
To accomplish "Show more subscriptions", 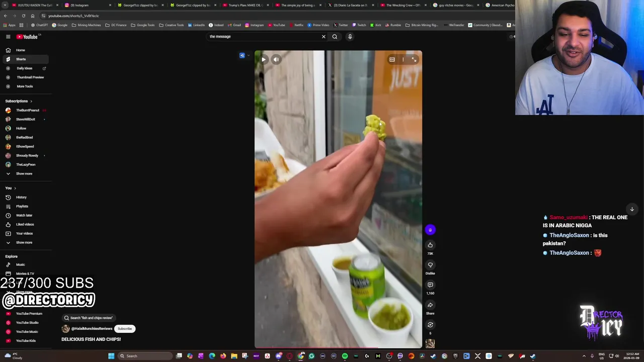I will (25, 173).
